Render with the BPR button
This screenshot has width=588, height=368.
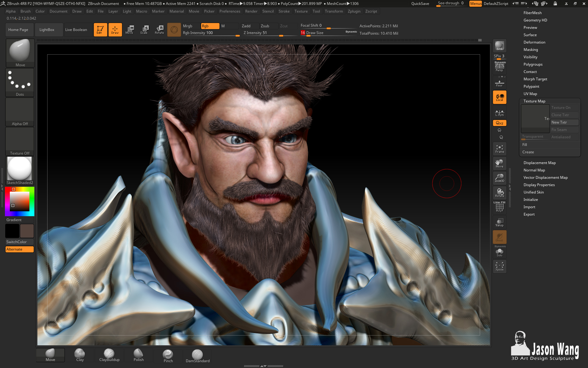point(499,46)
